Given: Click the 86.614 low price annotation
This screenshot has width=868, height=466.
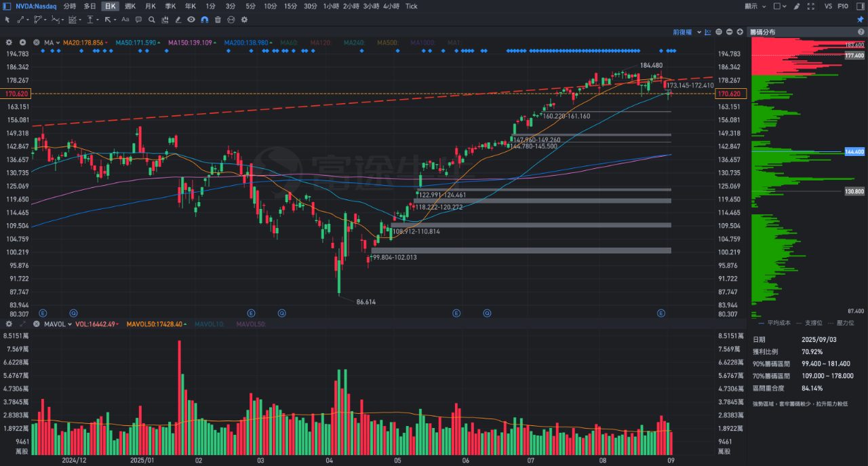Looking at the screenshot, I should 366,302.
